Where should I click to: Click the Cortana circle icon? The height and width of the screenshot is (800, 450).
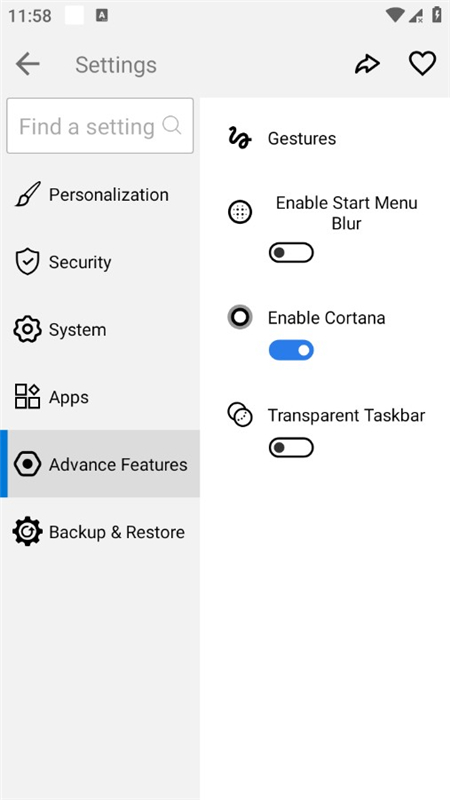pyautogui.click(x=240, y=317)
